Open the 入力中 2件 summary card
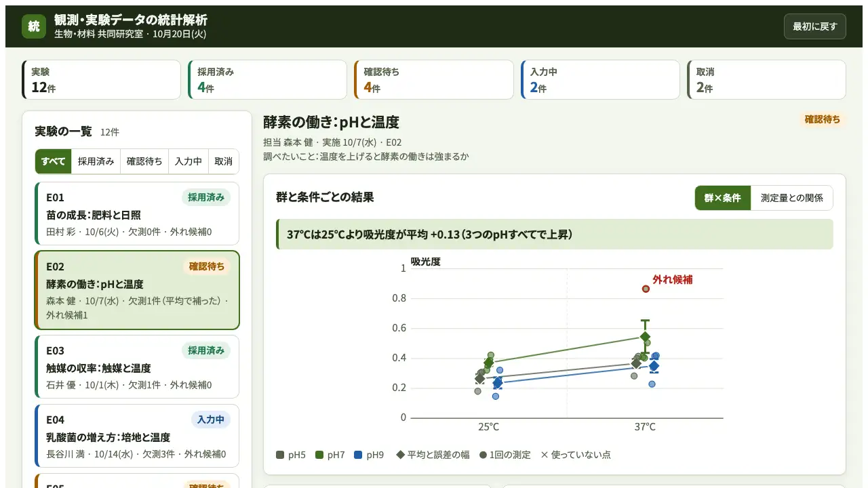This screenshot has height=488, width=868. point(600,79)
